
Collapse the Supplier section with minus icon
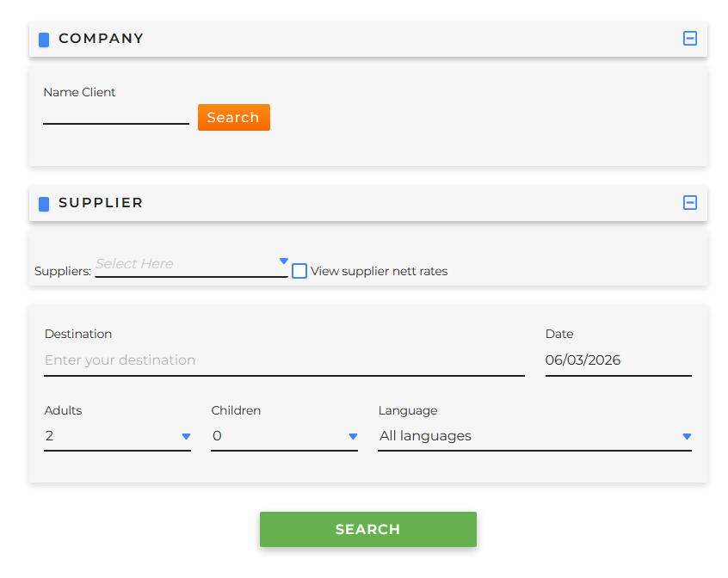pos(689,203)
